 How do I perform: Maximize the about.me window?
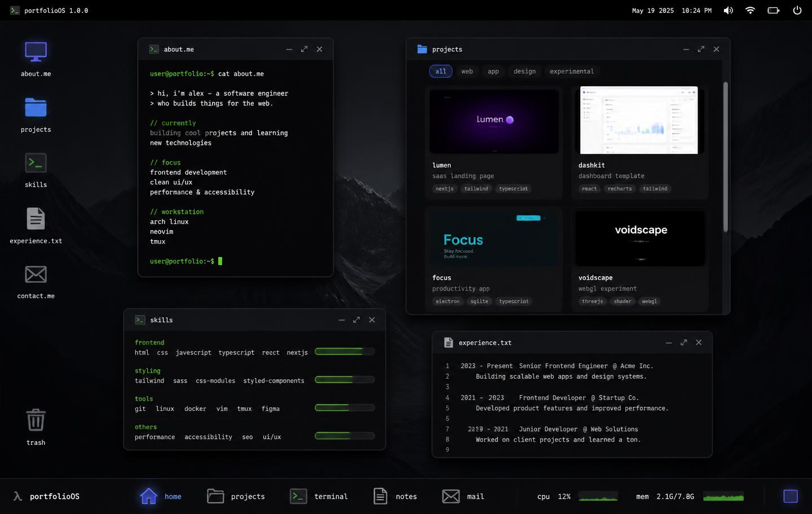click(x=304, y=49)
